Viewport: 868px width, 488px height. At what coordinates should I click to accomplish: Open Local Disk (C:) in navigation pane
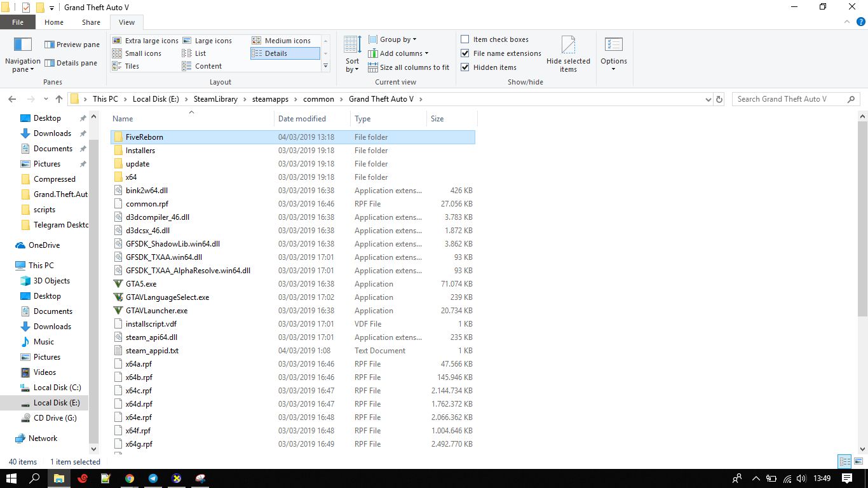[x=57, y=388]
